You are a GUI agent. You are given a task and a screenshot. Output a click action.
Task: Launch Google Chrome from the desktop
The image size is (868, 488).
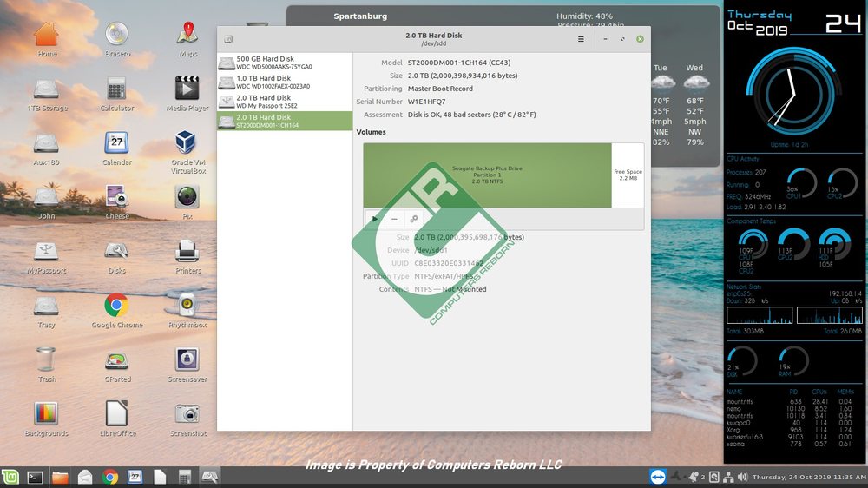(117, 309)
